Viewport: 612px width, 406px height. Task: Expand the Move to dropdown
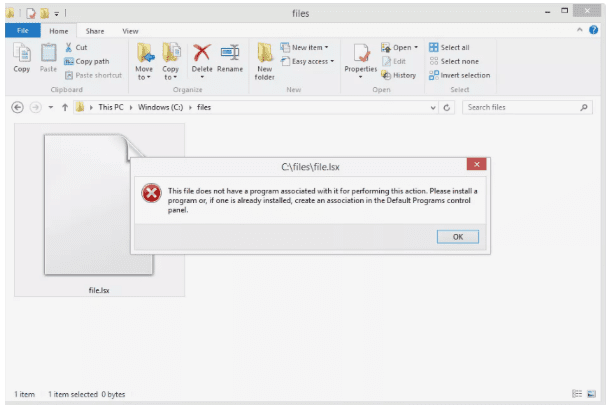(144, 73)
